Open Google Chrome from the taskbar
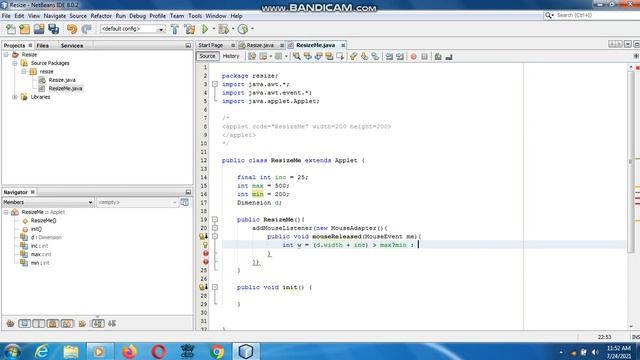The height and width of the screenshot is (360, 640). tap(217, 351)
